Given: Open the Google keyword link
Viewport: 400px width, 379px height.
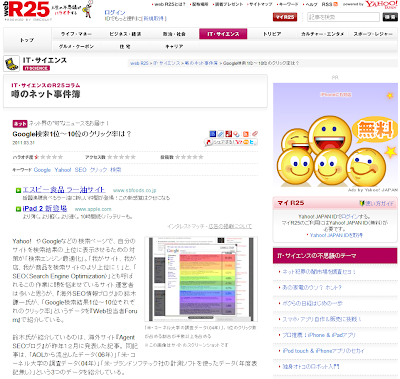Looking at the screenshot, I should 42,170.
